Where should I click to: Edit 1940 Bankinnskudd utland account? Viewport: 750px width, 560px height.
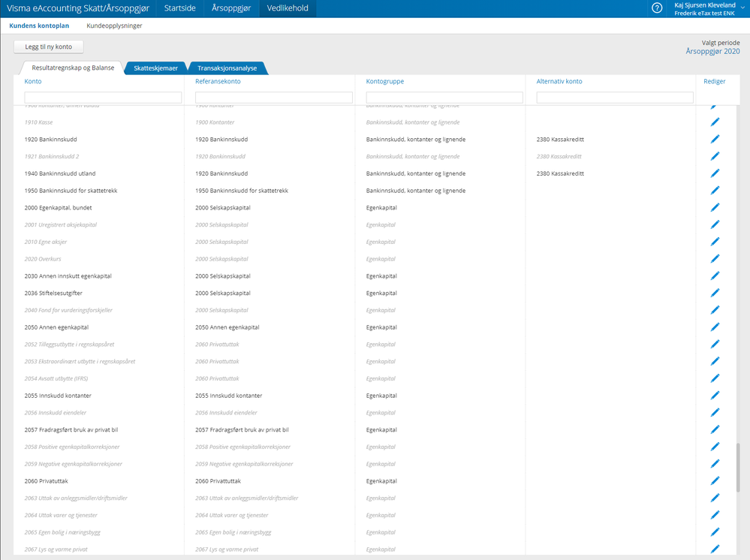(715, 173)
